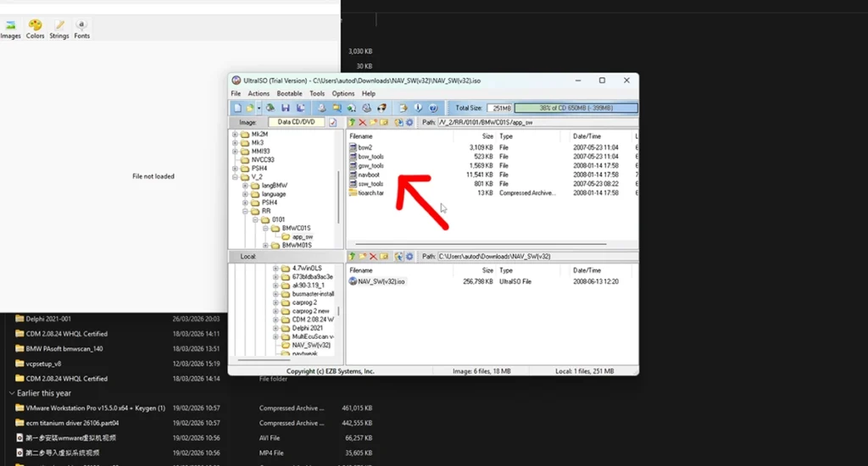
Task: Select BMW PAsoft bmwscan_140 folder in Explorer
Action: point(64,349)
